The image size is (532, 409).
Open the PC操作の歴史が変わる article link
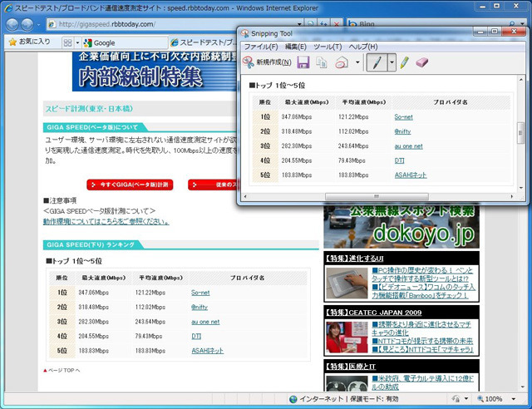coord(422,274)
